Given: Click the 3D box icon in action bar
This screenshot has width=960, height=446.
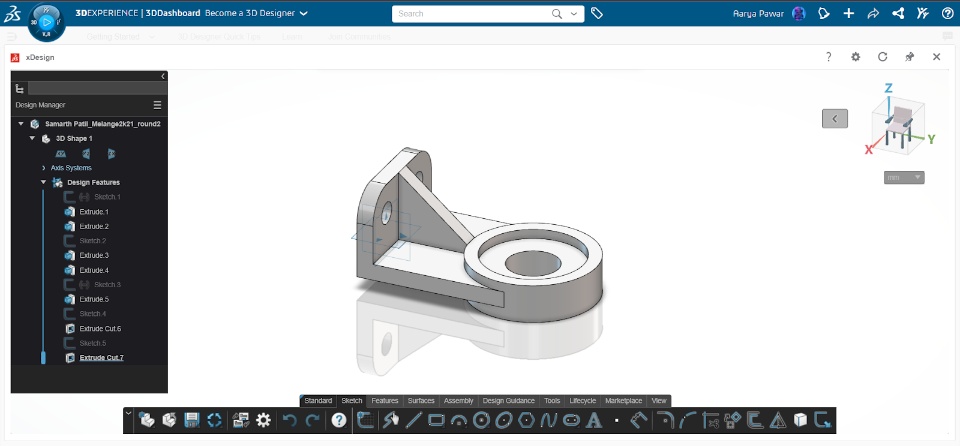Looking at the screenshot, I should (800, 420).
